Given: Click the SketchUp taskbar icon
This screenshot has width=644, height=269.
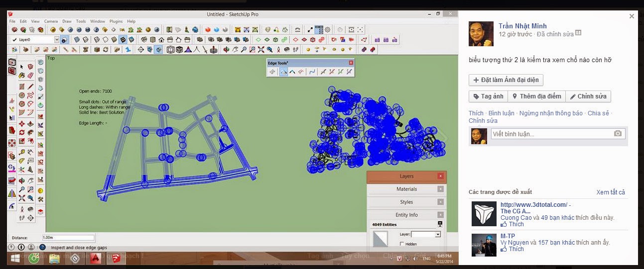Looking at the screenshot, I should (x=116, y=258).
